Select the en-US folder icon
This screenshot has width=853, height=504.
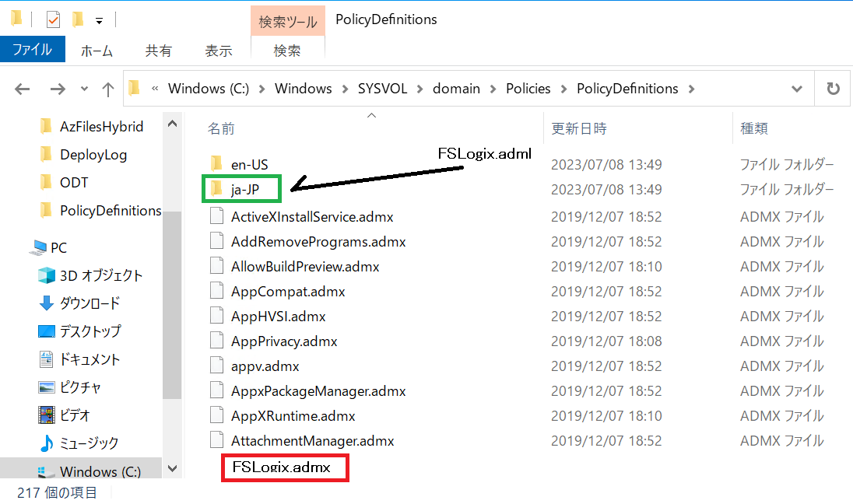coord(216,163)
